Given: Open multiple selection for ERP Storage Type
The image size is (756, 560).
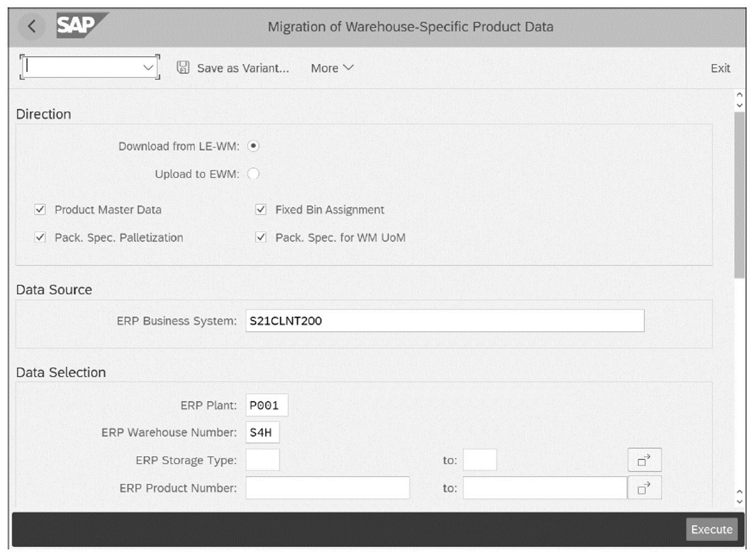Looking at the screenshot, I should [644, 459].
